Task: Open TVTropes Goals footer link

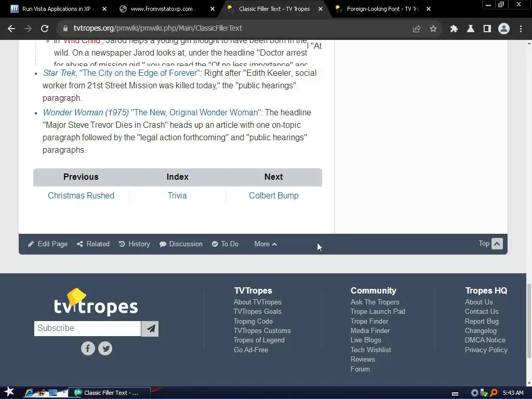Action: pyautogui.click(x=258, y=312)
